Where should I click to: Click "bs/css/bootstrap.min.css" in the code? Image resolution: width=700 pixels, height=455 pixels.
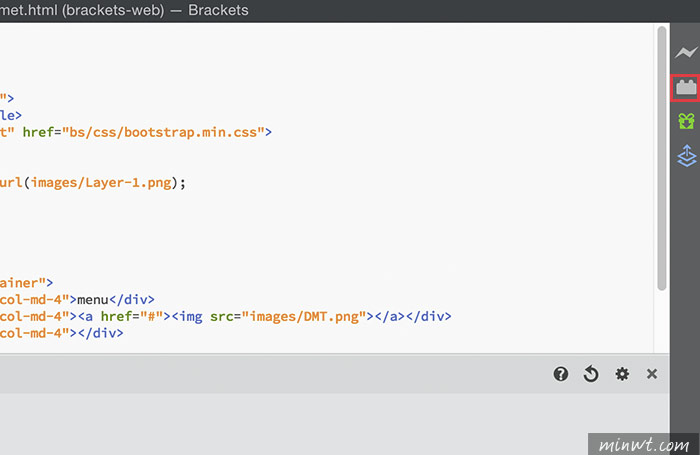(x=163, y=132)
